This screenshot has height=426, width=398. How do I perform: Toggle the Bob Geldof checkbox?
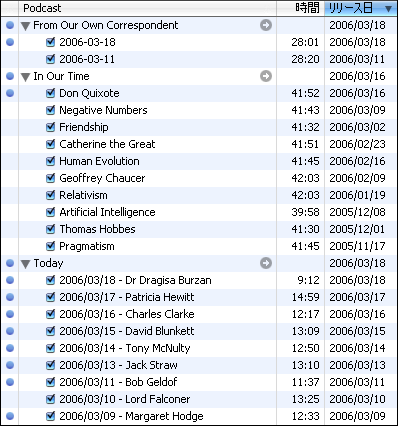coord(50,382)
